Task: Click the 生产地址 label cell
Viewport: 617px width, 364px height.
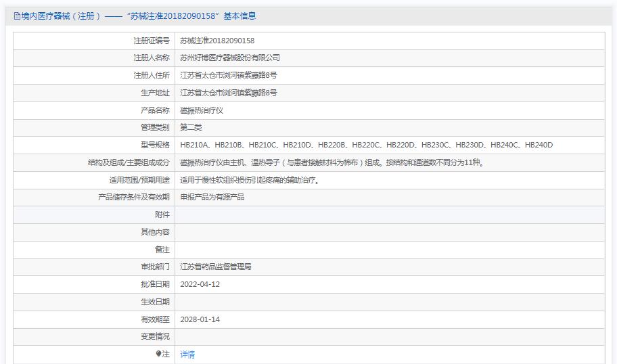Action: (94, 93)
